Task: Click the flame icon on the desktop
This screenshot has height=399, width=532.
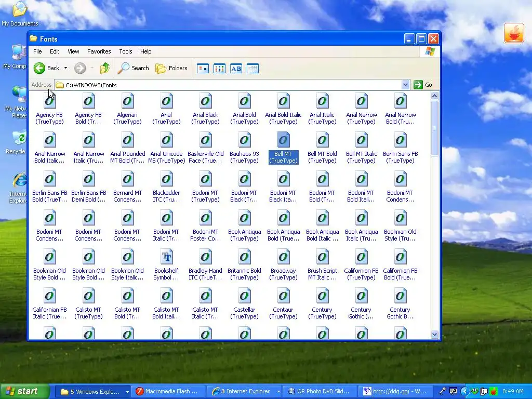Action: (514, 33)
